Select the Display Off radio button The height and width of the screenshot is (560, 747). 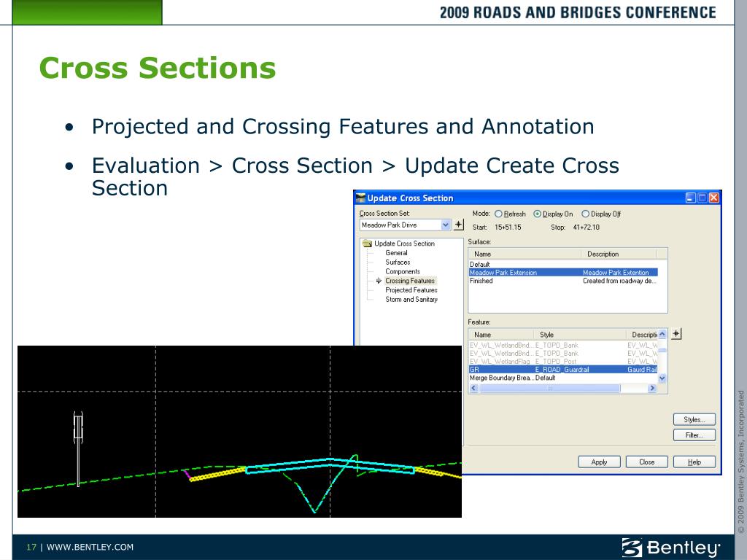pos(586,214)
